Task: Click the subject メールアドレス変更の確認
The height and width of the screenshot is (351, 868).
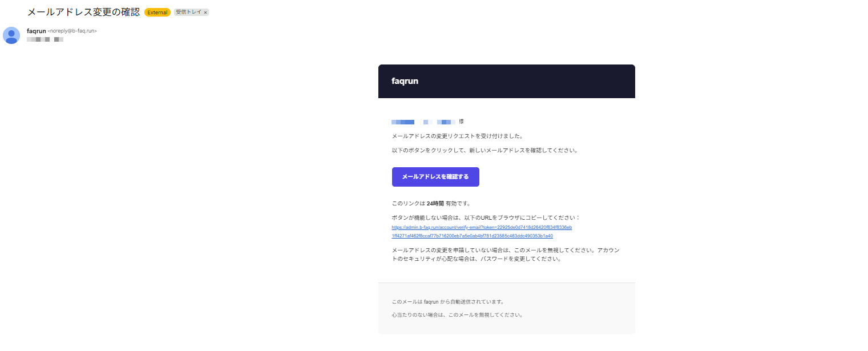Action: 83,12
